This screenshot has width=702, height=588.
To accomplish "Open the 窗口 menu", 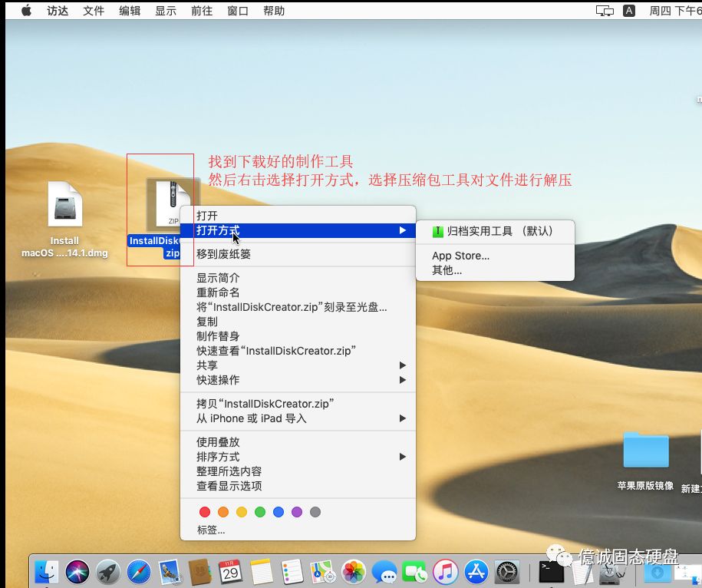I will (x=238, y=11).
